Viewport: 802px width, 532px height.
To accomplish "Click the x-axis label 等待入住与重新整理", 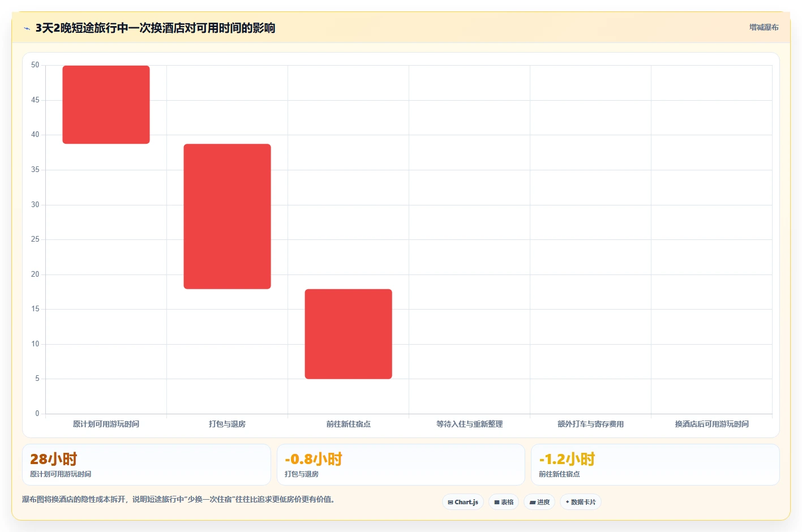I will [469, 424].
